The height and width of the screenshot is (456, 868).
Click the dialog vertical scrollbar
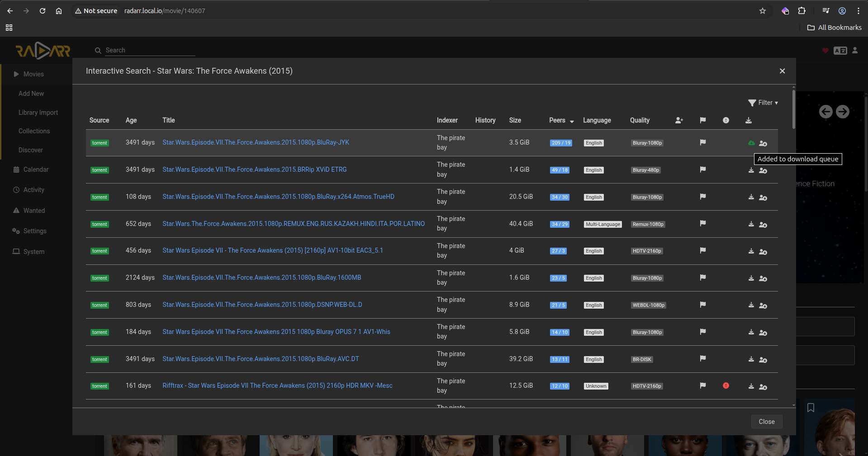click(794, 108)
